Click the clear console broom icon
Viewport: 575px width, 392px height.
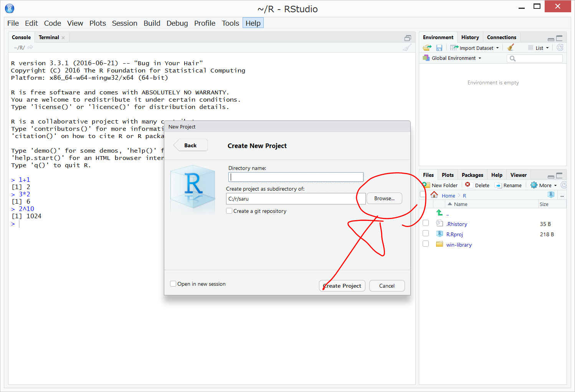(x=407, y=48)
